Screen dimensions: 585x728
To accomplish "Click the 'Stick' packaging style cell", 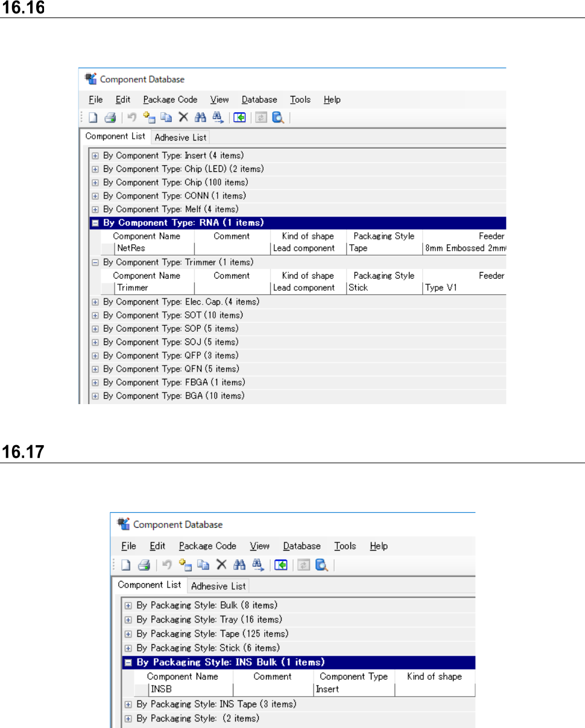I will coord(384,288).
